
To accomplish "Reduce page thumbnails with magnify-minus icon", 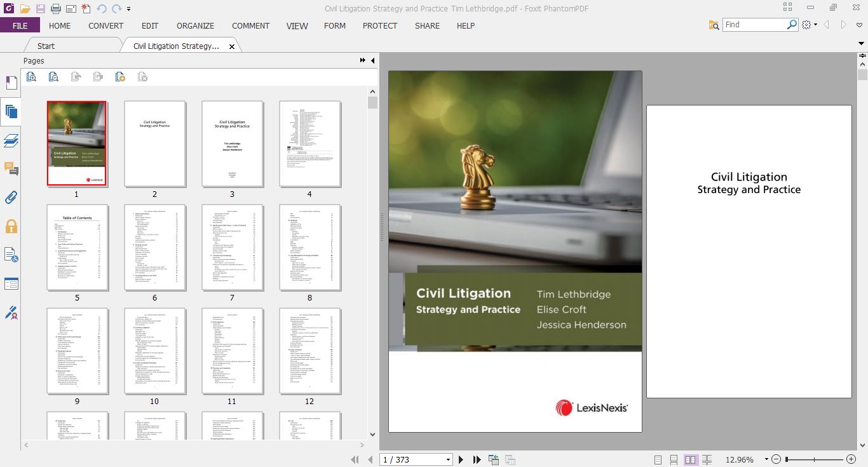I will (x=53, y=77).
